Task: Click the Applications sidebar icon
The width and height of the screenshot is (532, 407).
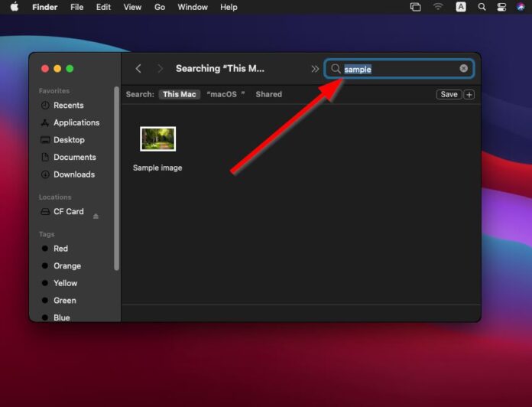Action: point(45,123)
